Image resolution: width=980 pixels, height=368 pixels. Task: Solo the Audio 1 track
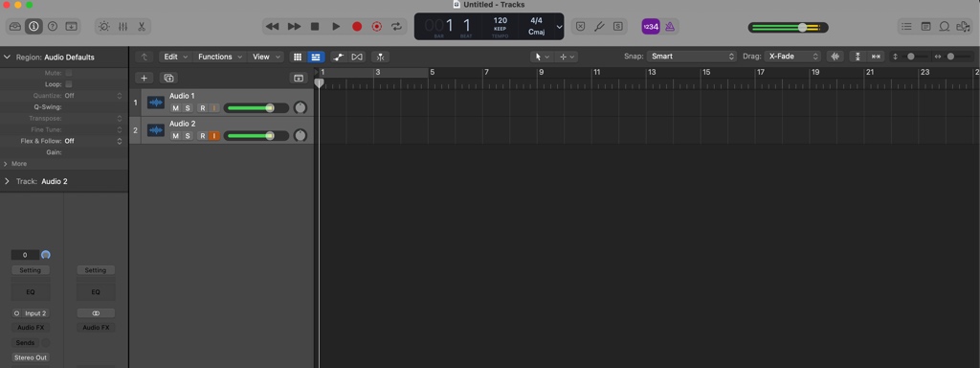click(187, 108)
